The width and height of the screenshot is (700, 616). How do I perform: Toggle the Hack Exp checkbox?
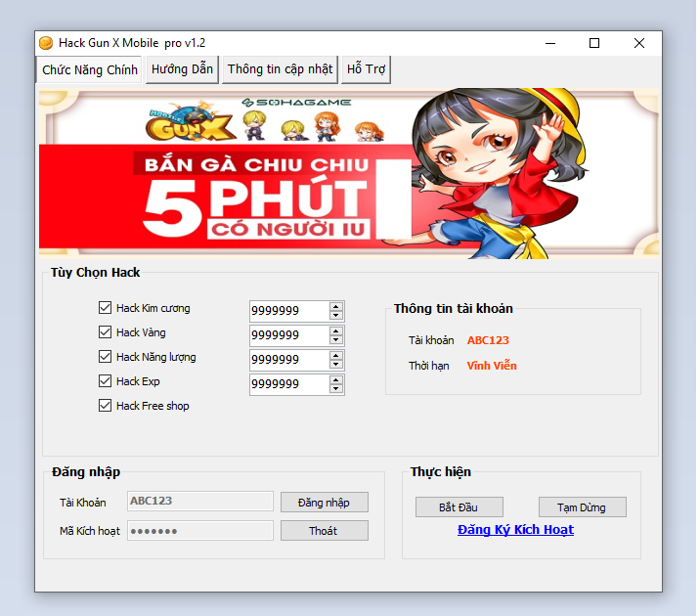tap(106, 381)
